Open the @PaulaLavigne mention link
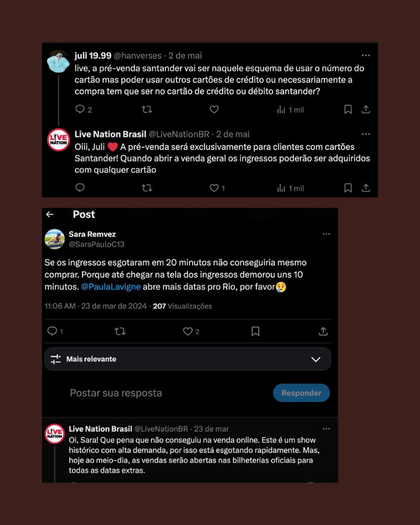Image resolution: width=420 pixels, height=525 pixels. (111, 287)
